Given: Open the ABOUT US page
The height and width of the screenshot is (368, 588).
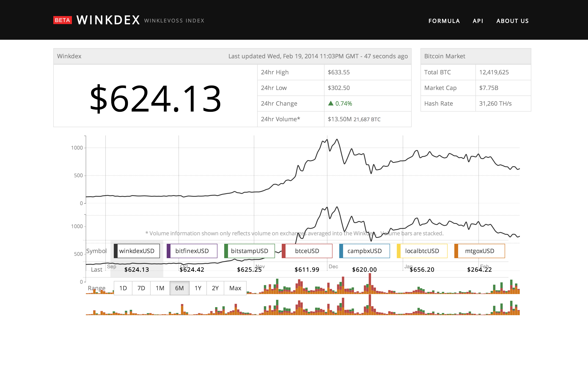Looking at the screenshot, I should [512, 21].
